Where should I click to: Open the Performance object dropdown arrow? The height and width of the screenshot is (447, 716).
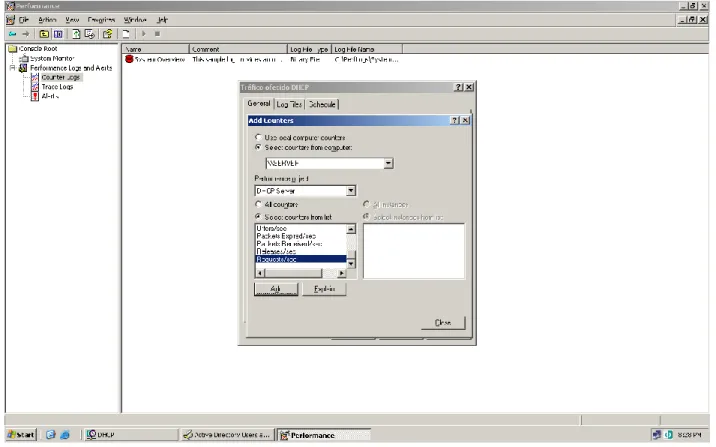tap(351, 191)
